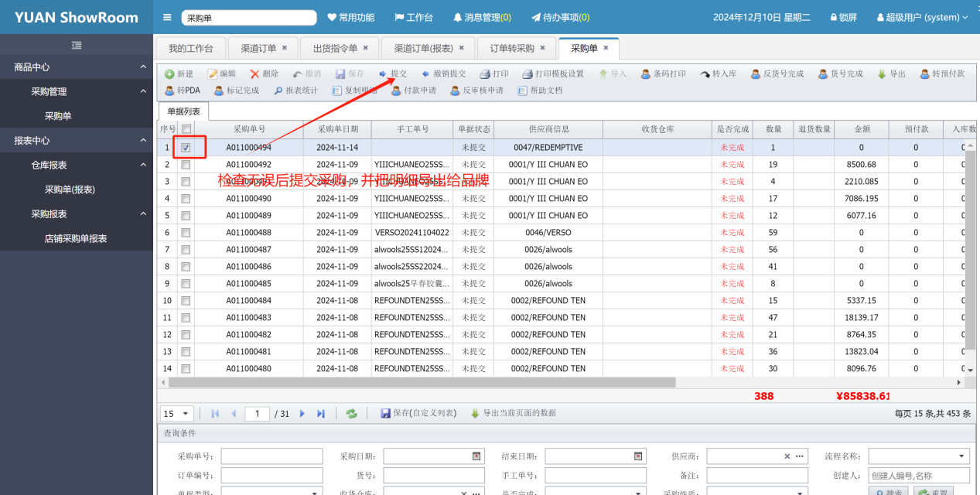Image resolution: width=980 pixels, height=495 pixels.
Task: Open the page size dropdown showing 15
Action: click(x=177, y=414)
